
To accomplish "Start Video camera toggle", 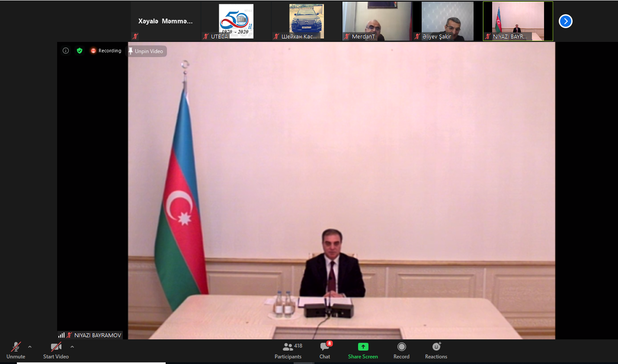I will click(56, 351).
